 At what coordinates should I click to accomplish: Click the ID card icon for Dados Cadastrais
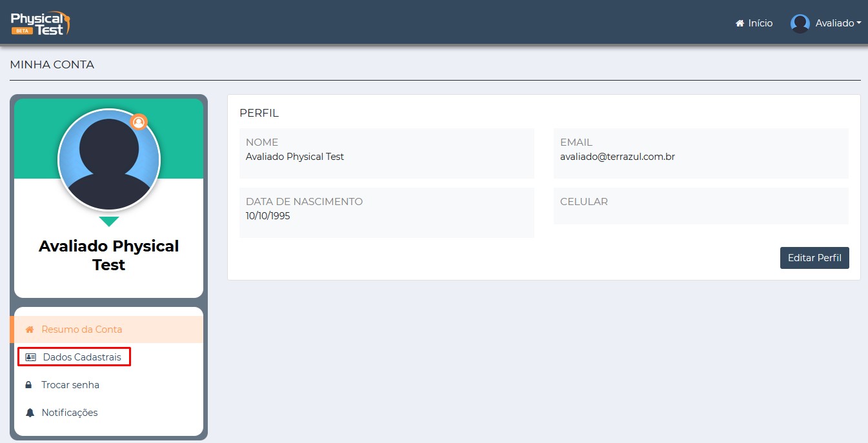tap(30, 357)
